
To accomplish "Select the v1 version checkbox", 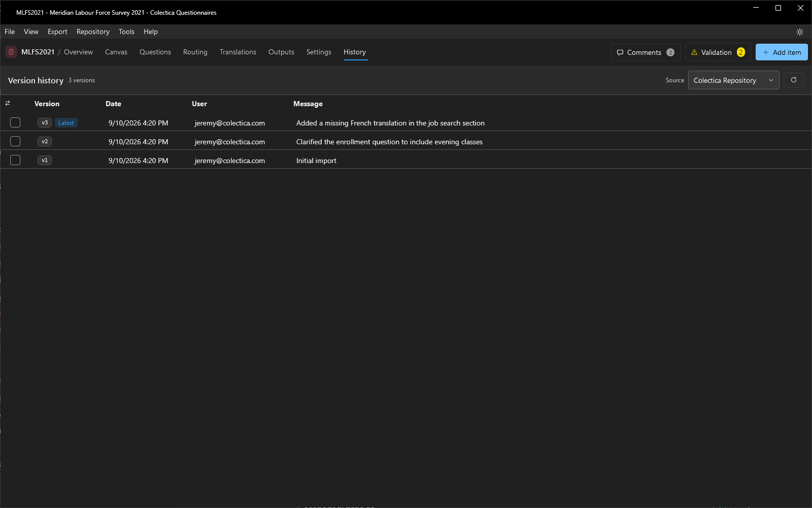I will (x=15, y=160).
